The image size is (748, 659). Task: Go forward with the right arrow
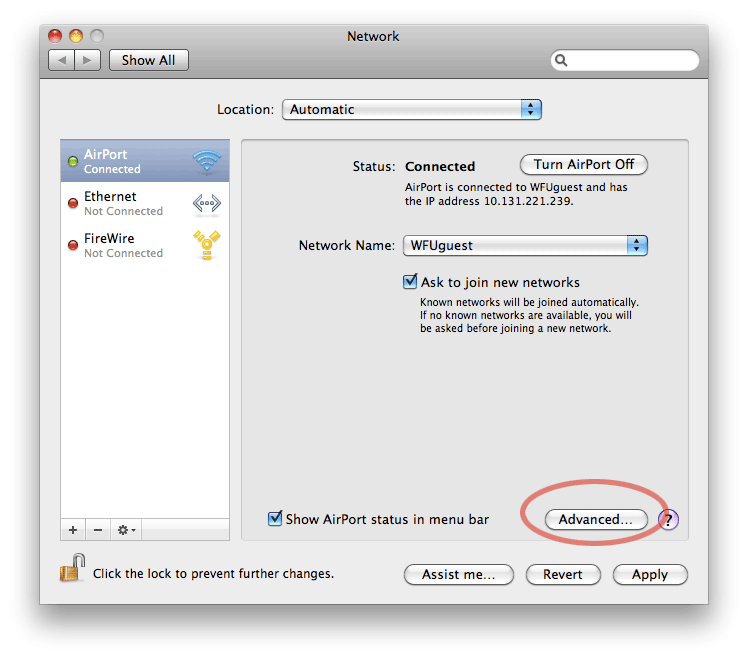pyautogui.click(x=87, y=60)
